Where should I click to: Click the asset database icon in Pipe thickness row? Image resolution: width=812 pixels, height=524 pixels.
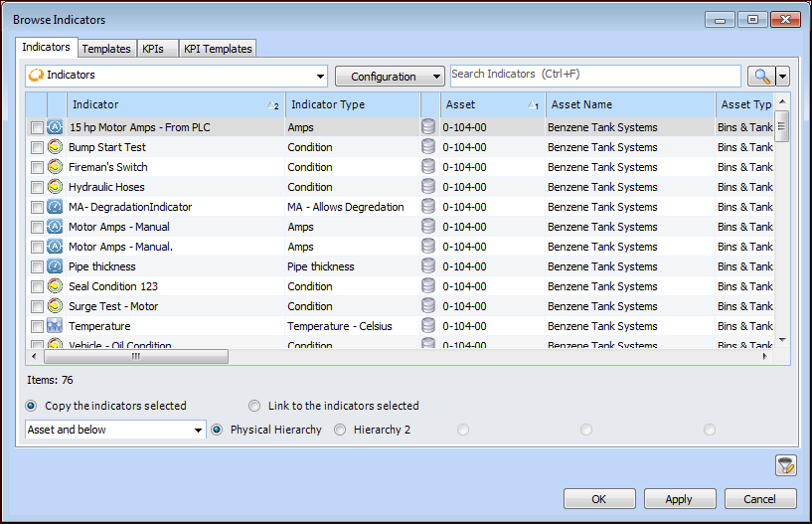pyautogui.click(x=428, y=266)
